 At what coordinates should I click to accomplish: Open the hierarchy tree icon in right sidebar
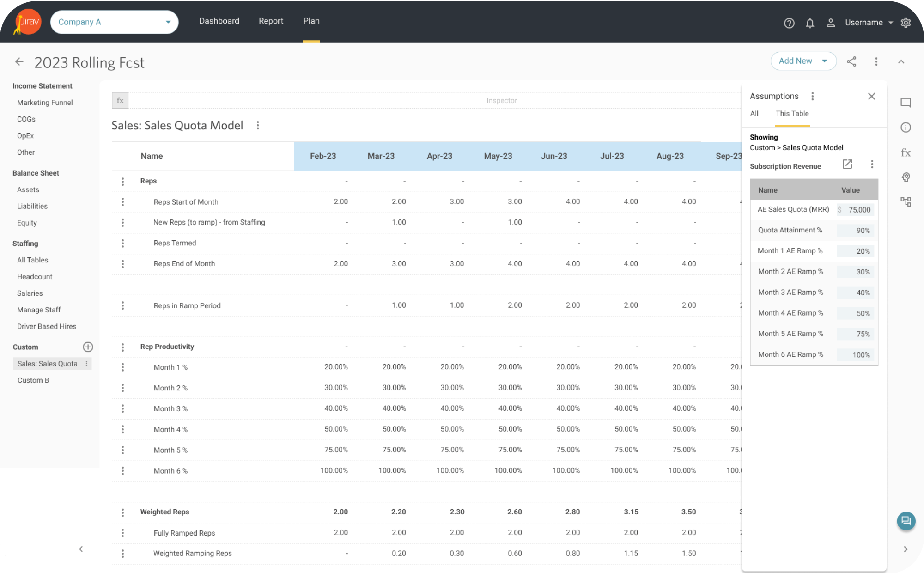tap(906, 201)
